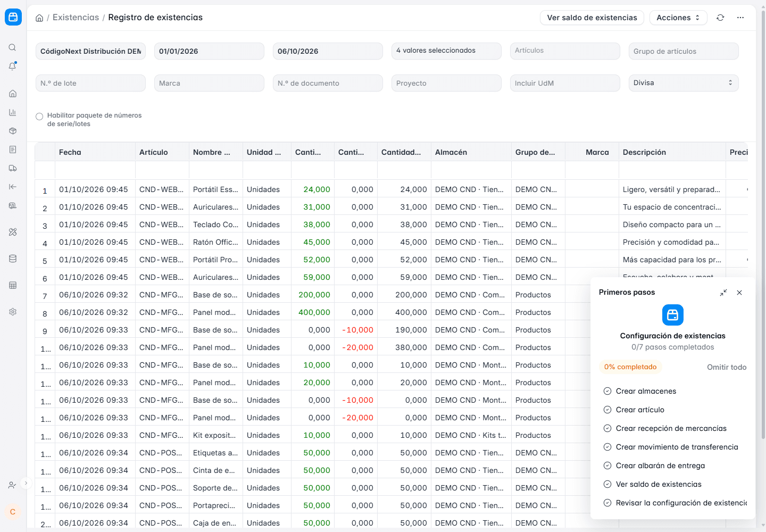Click the blue app logo icon

point(13,17)
